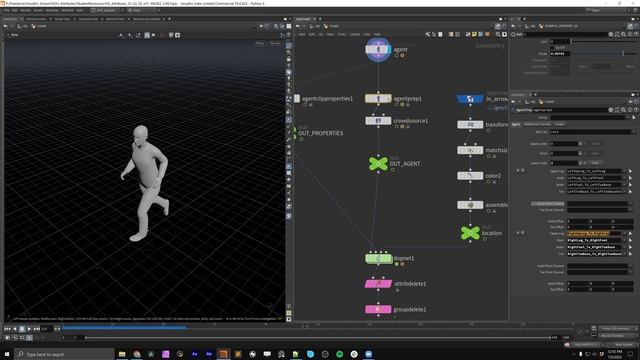Viewport: 640px width, 360px height.
Task: Open the network editor Tools menu
Action: point(342,34)
